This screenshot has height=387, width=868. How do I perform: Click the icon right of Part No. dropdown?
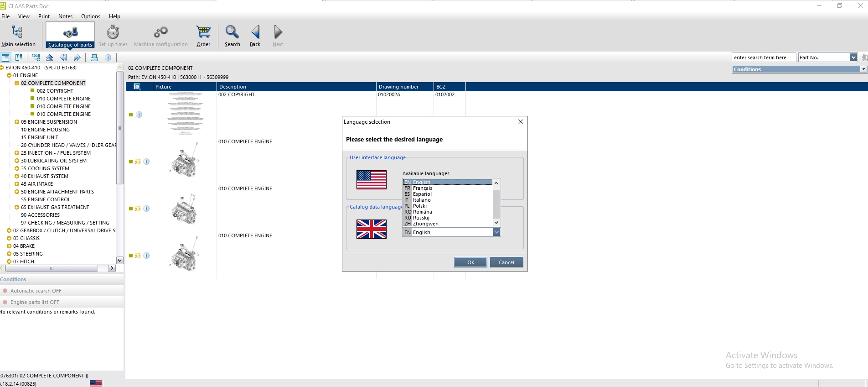864,58
